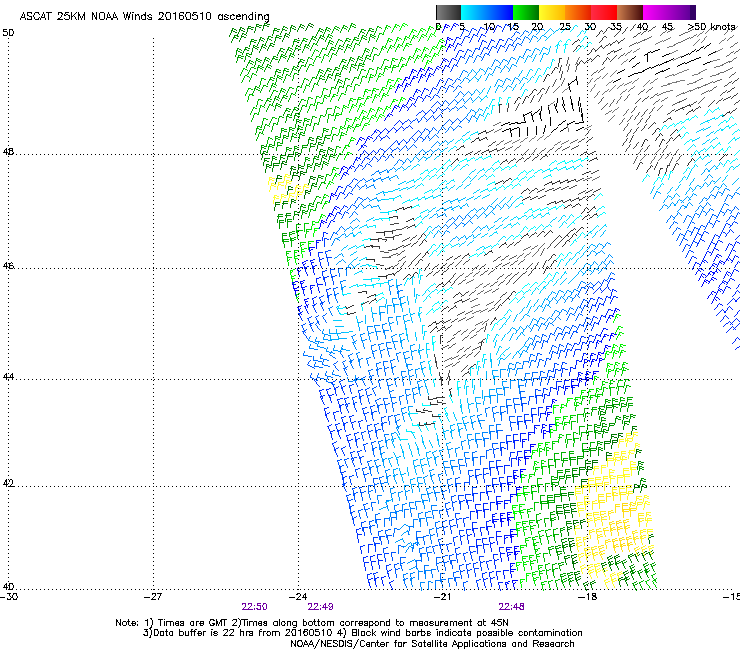This screenshot has height=650, width=740.
Task: Click the '>50 knots' legend label
Action: coord(711,26)
